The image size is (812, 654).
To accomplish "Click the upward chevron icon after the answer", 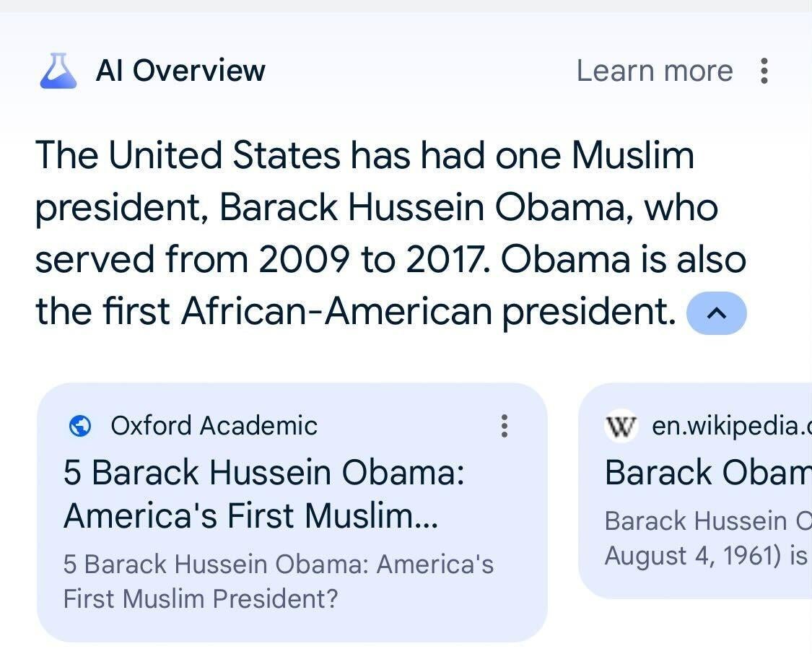I will click(x=717, y=313).
